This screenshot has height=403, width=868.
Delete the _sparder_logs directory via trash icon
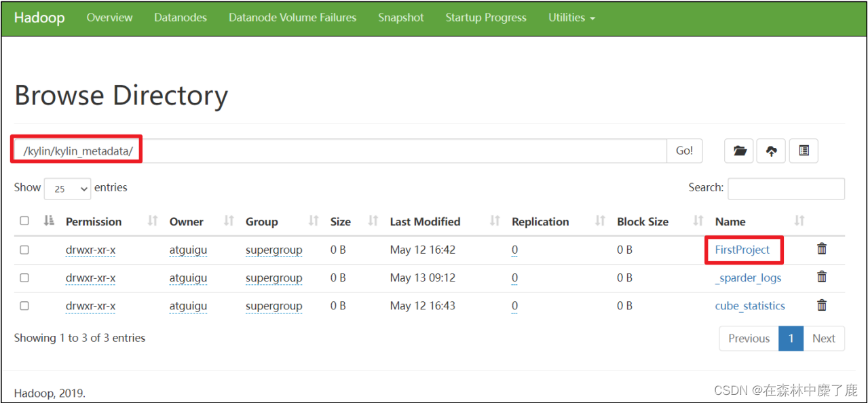point(822,277)
